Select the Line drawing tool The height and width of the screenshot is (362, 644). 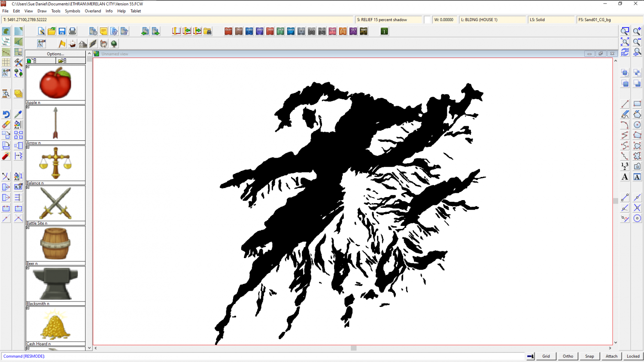(625, 104)
